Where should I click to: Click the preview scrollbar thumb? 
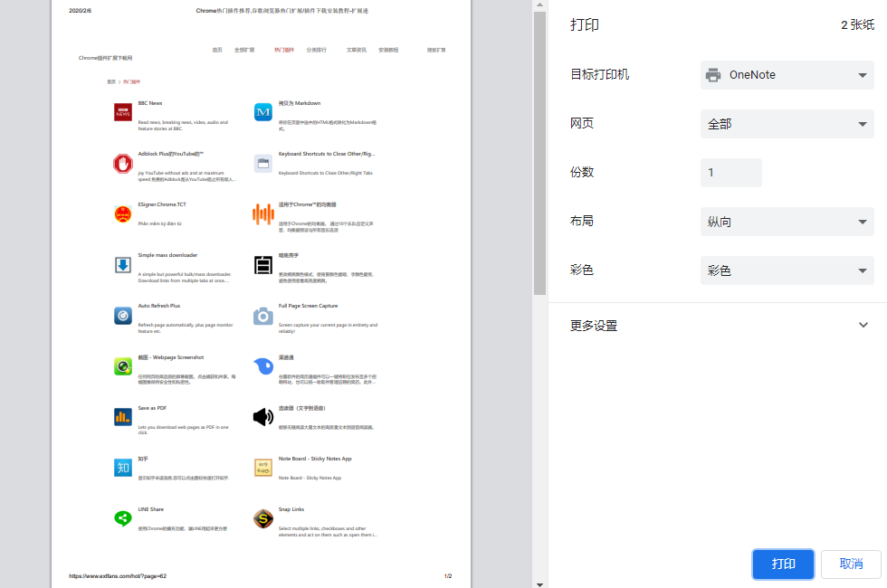539,153
